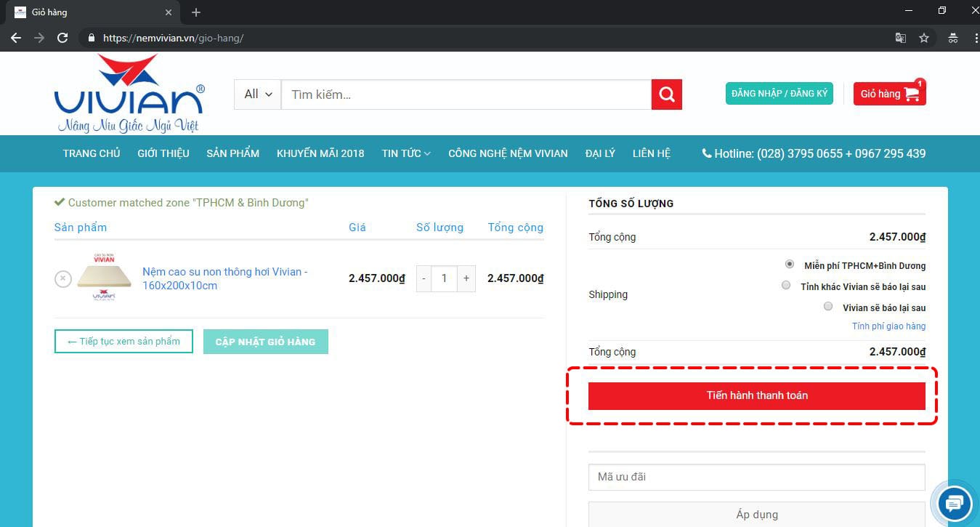The width and height of the screenshot is (980, 527).
Task: Close the Giỏ hàng browser tab
Action: click(169, 12)
